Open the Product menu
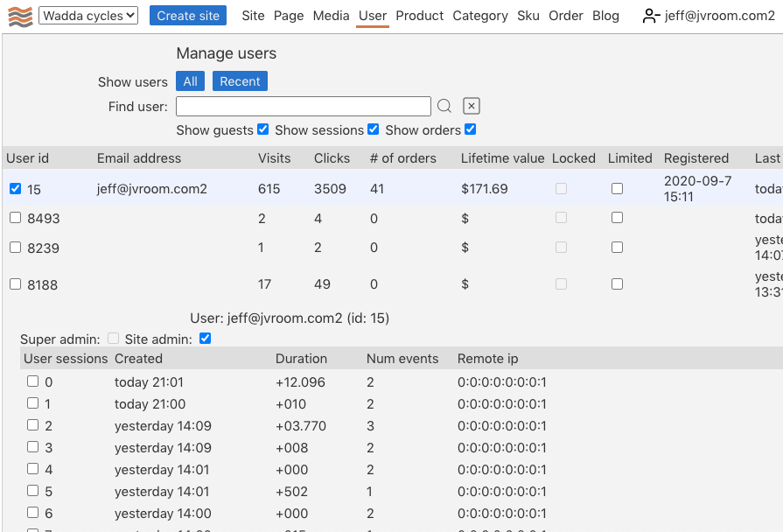This screenshot has height=532, width=783. point(419,16)
